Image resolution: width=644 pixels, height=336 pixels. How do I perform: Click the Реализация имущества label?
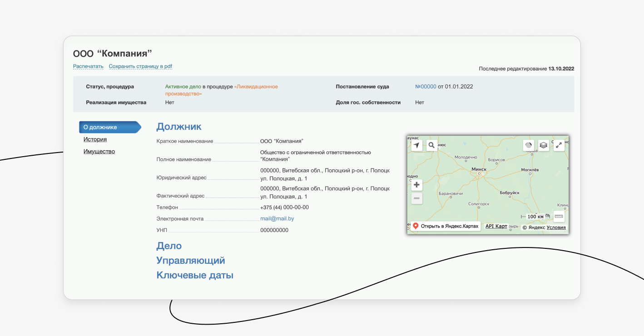pos(116,103)
